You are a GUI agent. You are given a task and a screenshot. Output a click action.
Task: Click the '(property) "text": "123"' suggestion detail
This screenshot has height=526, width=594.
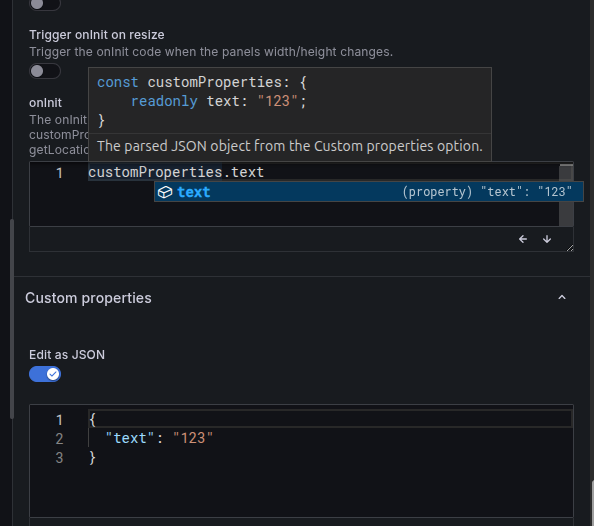click(487, 192)
